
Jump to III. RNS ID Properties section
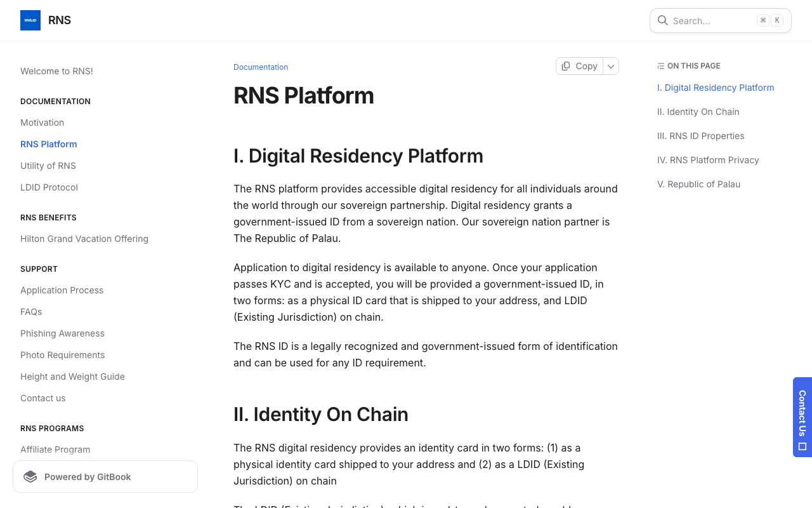coord(701,136)
